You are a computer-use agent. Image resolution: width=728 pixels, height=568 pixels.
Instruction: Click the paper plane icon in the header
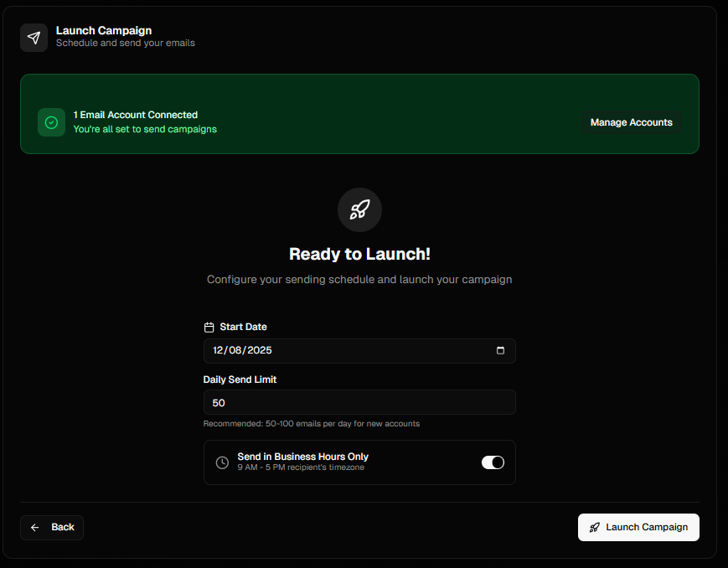34,38
